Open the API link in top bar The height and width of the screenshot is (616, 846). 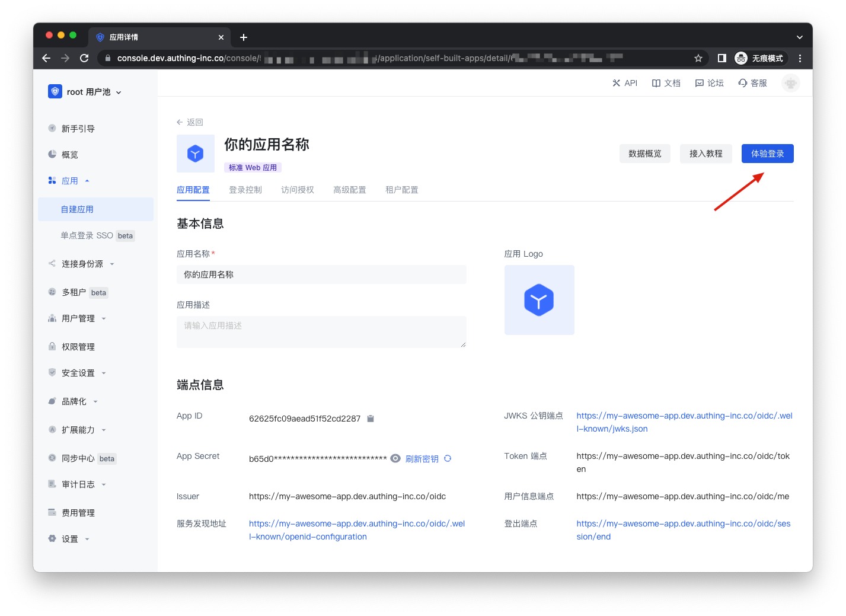(625, 83)
